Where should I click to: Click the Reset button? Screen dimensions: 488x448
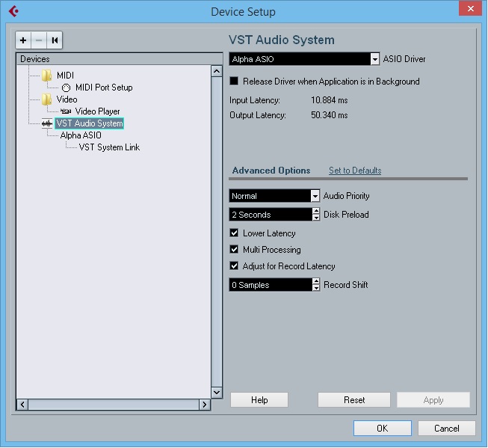pos(354,399)
